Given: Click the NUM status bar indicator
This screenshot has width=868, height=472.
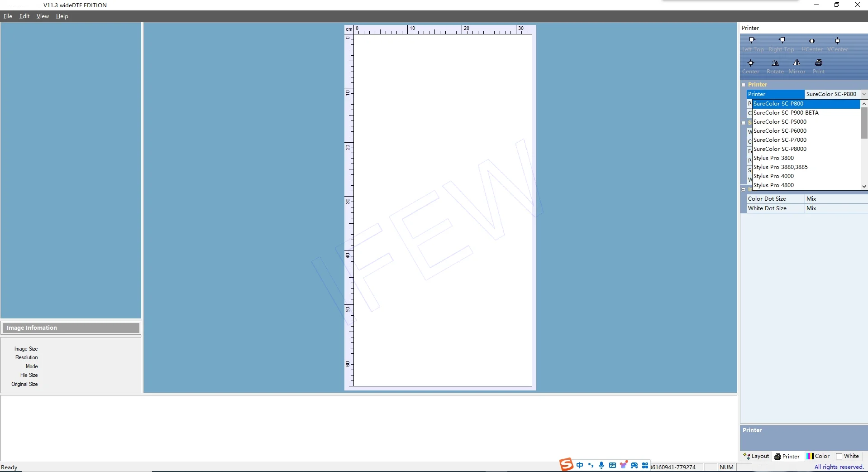Looking at the screenshot, I should (726, 467).
